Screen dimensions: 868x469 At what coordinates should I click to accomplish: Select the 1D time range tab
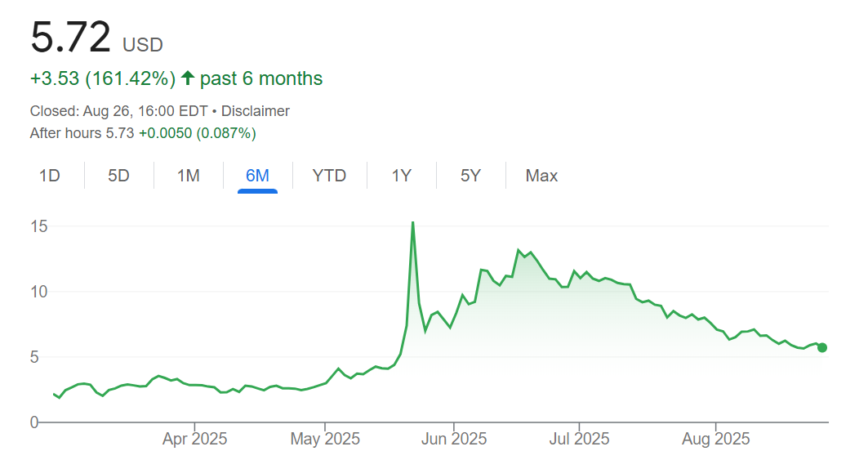(x=50, y=176)
